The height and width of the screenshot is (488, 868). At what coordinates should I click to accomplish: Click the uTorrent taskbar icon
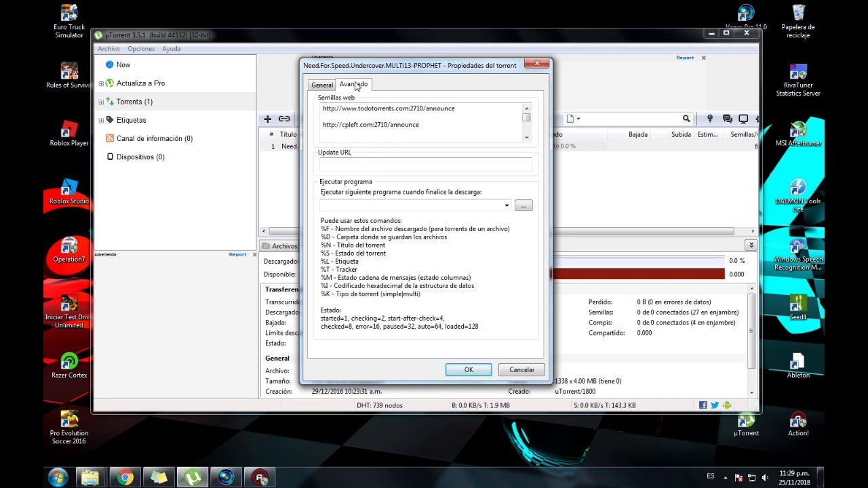[x=193, y=477]
